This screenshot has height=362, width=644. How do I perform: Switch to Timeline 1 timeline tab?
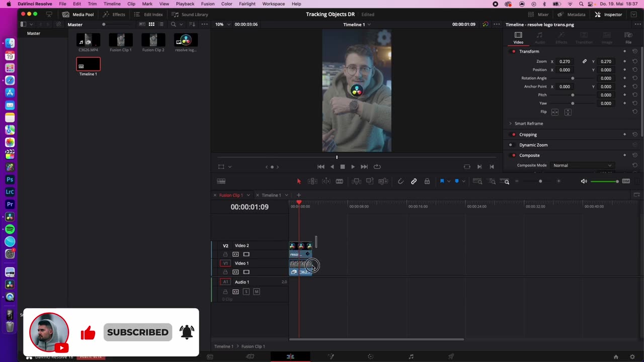click(271, 195)
